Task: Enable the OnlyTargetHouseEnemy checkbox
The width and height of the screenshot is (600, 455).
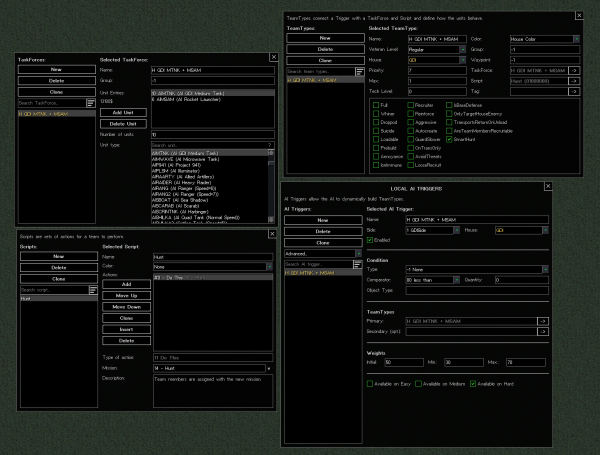Action: click(449, 114)
